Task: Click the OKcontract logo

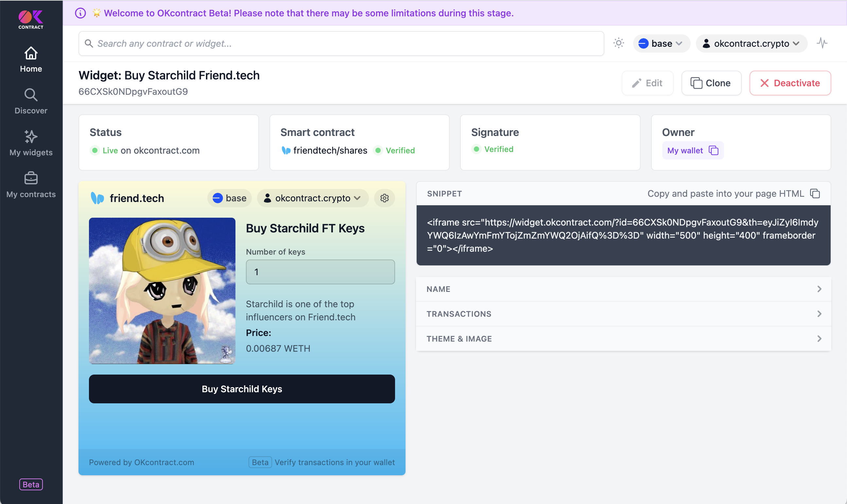Action: click(31, 20)
